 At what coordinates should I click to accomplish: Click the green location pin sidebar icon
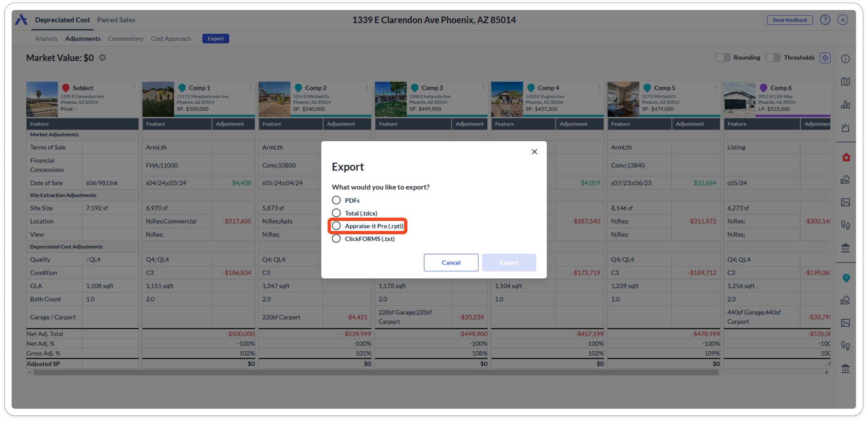[x=846, y=278]
